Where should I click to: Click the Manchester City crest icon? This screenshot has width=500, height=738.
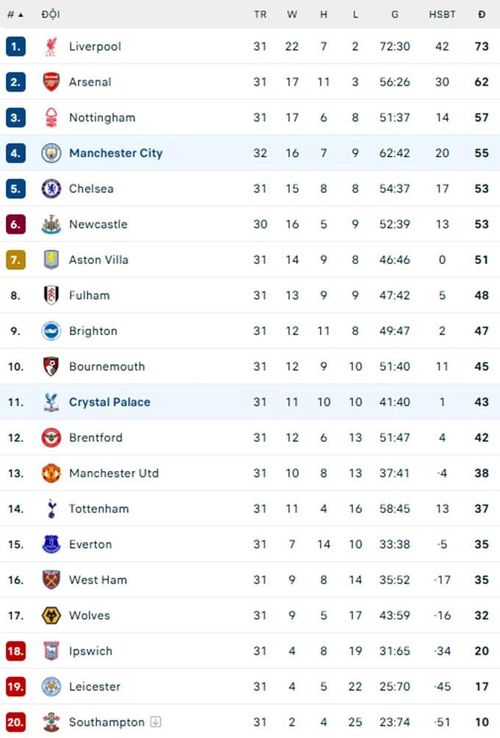51,153
